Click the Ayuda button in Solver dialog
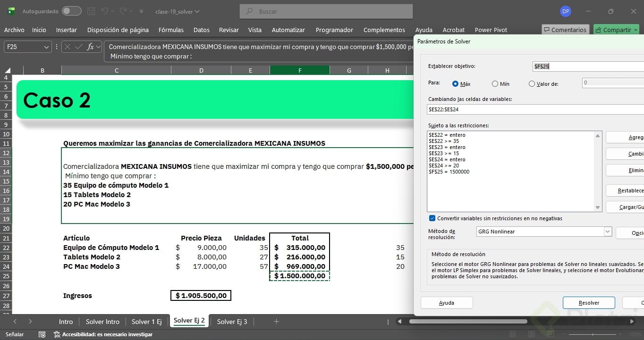 [446, 303]
